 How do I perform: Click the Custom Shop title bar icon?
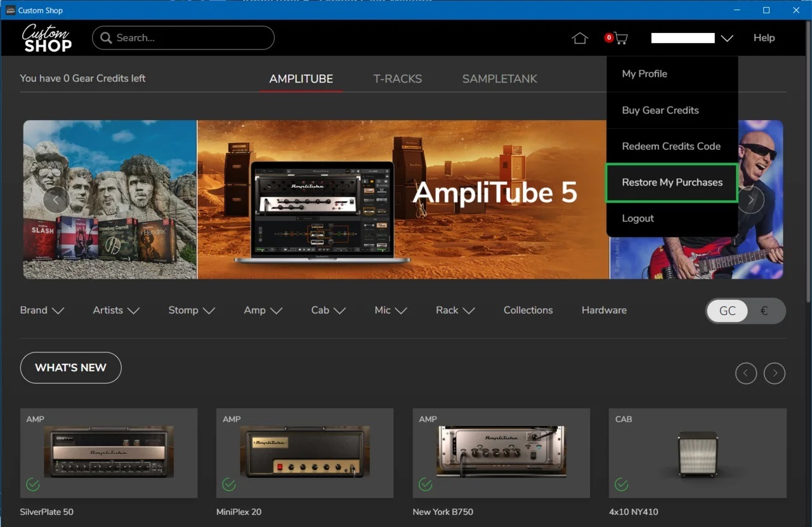[x=10, y=10]
